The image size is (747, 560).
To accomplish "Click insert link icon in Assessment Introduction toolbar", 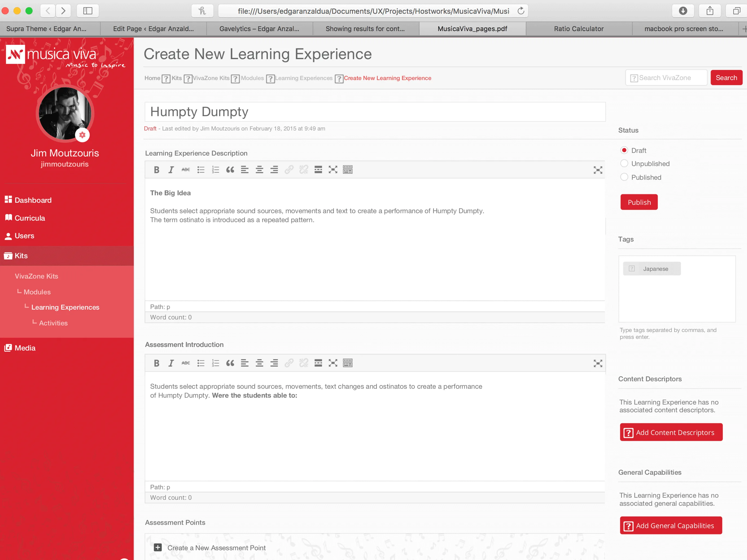I will click(289, 363).
